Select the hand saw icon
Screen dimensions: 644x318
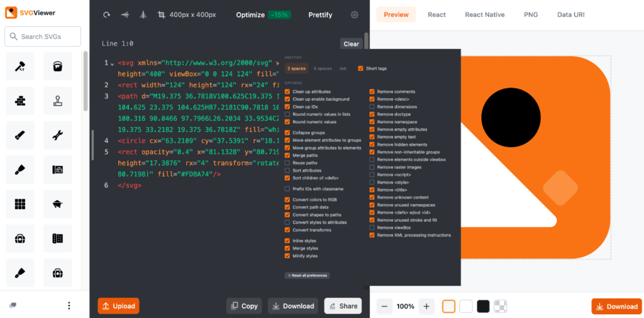pyautogui.click(x=20, y=135)
